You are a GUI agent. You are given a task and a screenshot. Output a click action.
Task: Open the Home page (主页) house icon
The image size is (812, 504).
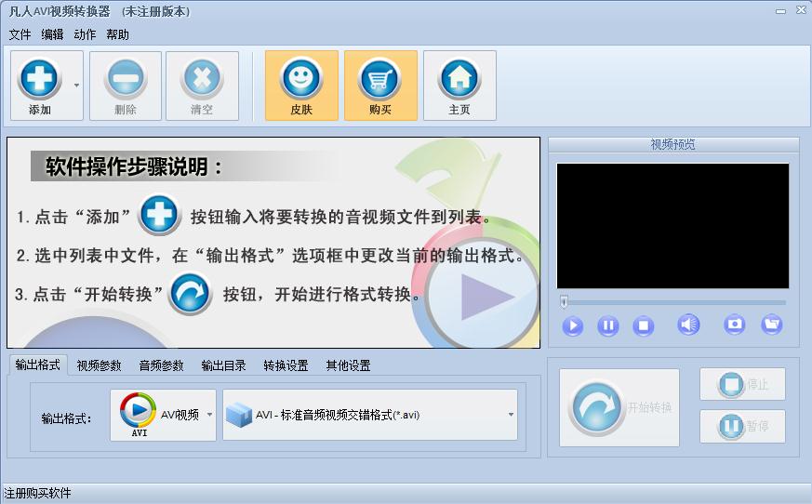point(459,79)
